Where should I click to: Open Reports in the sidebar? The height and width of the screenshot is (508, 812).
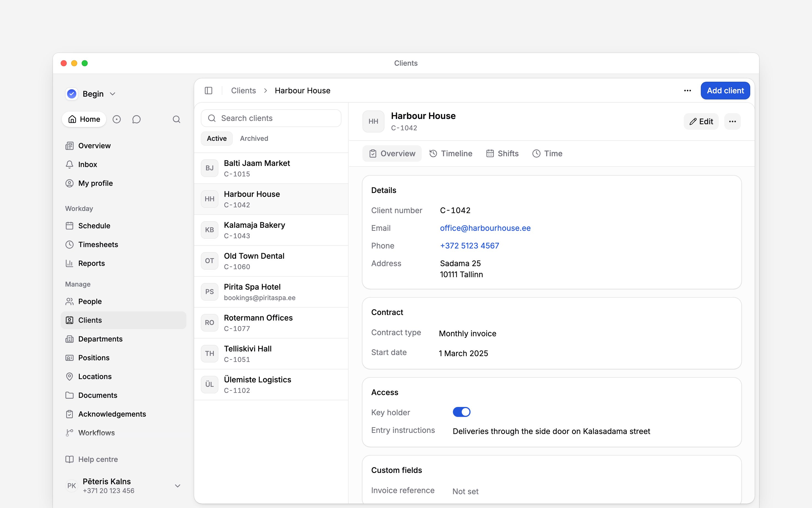coord(124,263)
